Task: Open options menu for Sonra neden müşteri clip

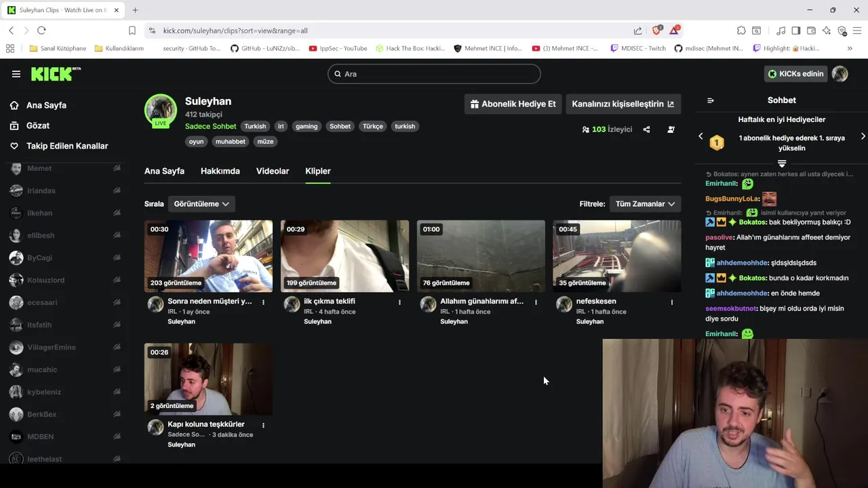Action: 263,302
